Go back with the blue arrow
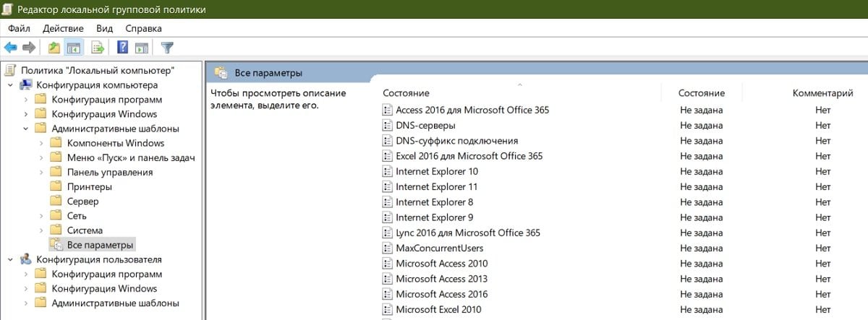 (10, 48)
